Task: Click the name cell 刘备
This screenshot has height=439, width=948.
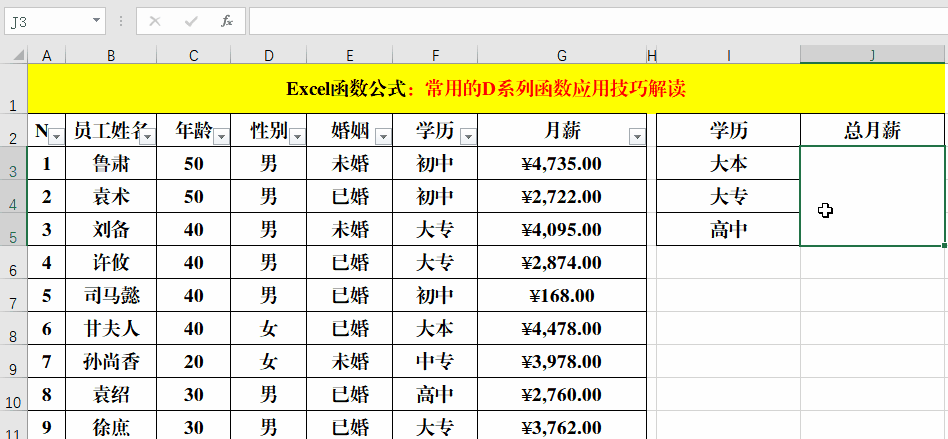Action: point(111,229)
